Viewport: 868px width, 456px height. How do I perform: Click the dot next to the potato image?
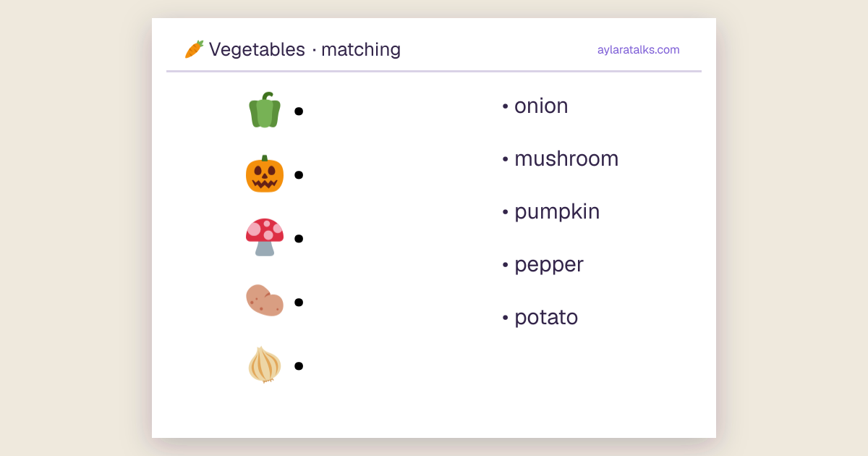(299, 302)
